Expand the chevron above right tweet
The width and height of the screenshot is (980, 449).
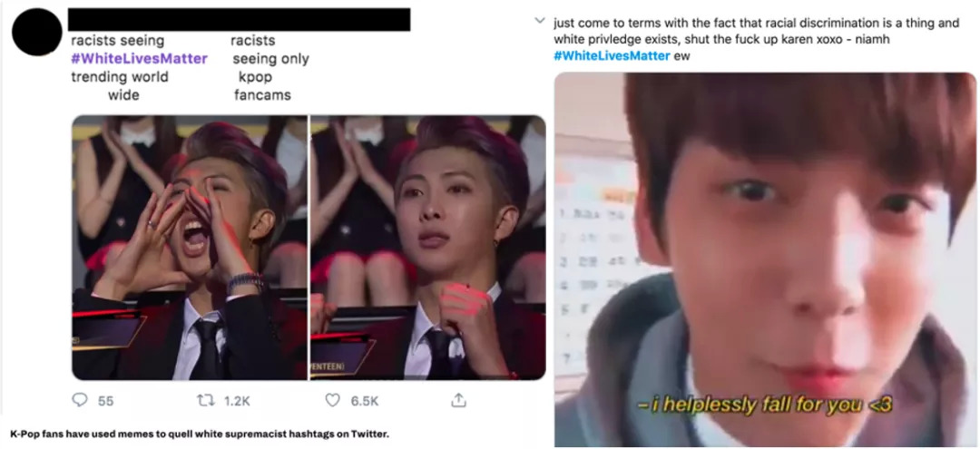[541, 22]
